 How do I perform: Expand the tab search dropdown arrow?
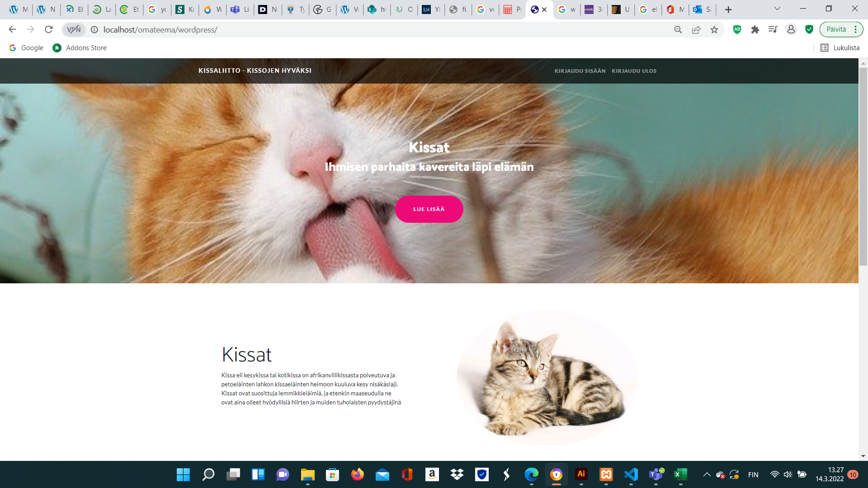(778, 9)
